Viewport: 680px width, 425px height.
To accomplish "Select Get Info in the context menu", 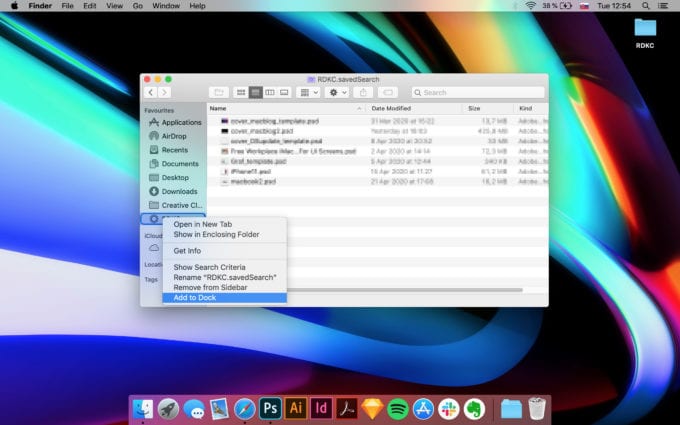I will pos(187,250).
